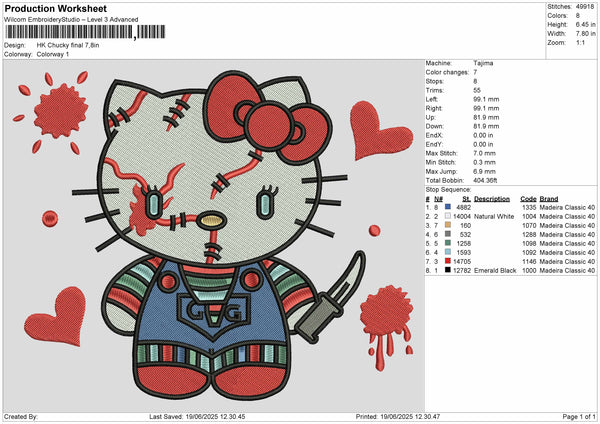Click the Colorway 1 value
The width and height of the screenshot is (600, 424).
click(x=53, y=54)
